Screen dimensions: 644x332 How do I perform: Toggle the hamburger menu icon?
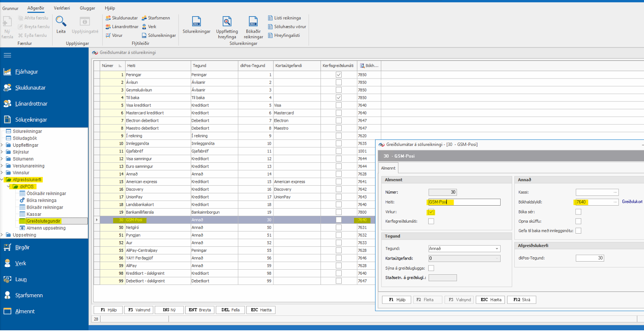[x=7, y=55]
